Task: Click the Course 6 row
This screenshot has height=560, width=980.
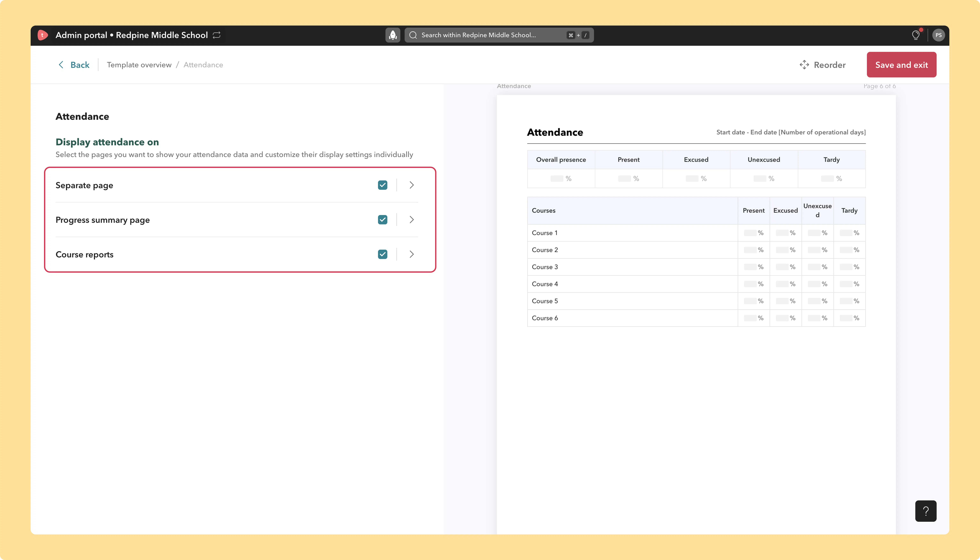Action: coord(696,318)
